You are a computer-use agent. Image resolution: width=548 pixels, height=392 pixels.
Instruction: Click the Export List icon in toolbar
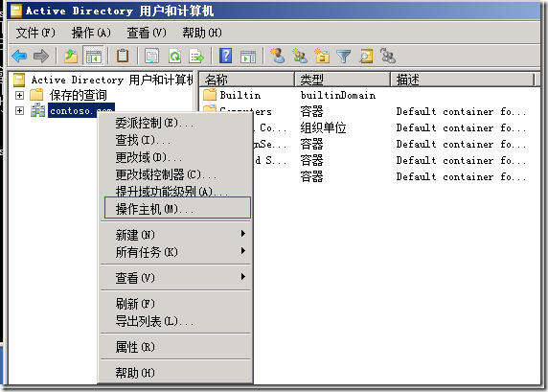(x=196, y=56)
